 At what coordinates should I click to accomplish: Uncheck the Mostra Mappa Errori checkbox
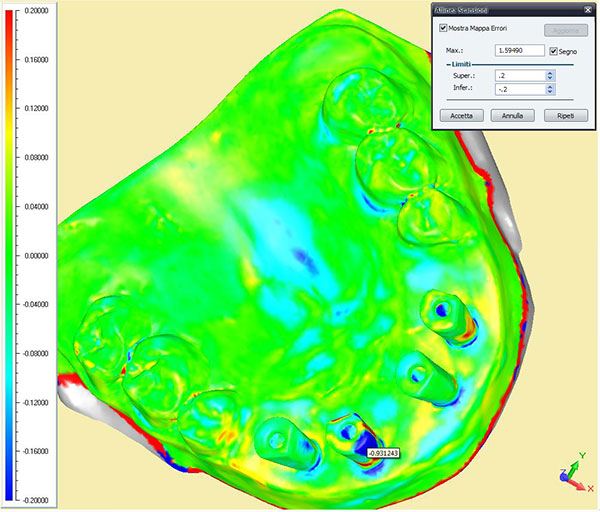click(443, 28)
